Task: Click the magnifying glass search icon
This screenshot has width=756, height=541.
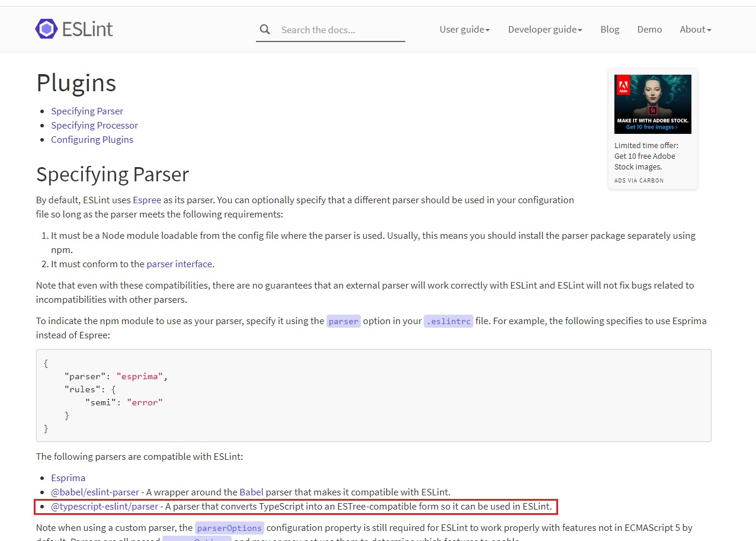Action: pyautogui.click(x=265, y=30)
